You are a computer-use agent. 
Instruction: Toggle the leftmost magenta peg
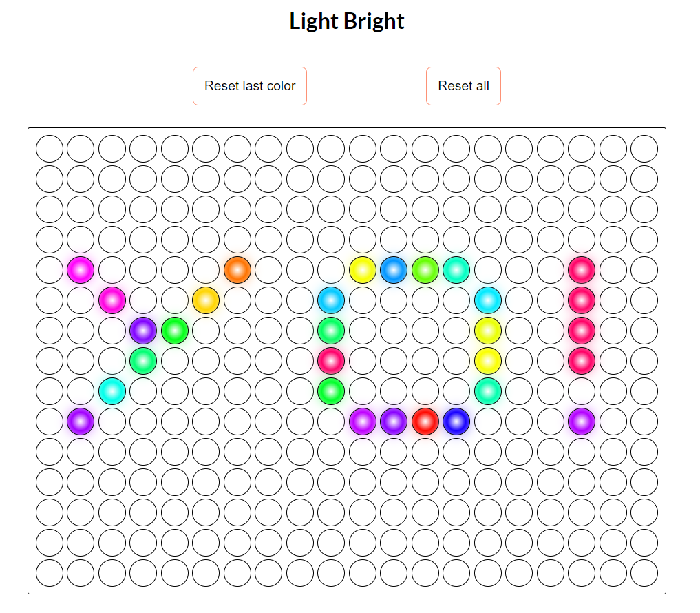81,270
